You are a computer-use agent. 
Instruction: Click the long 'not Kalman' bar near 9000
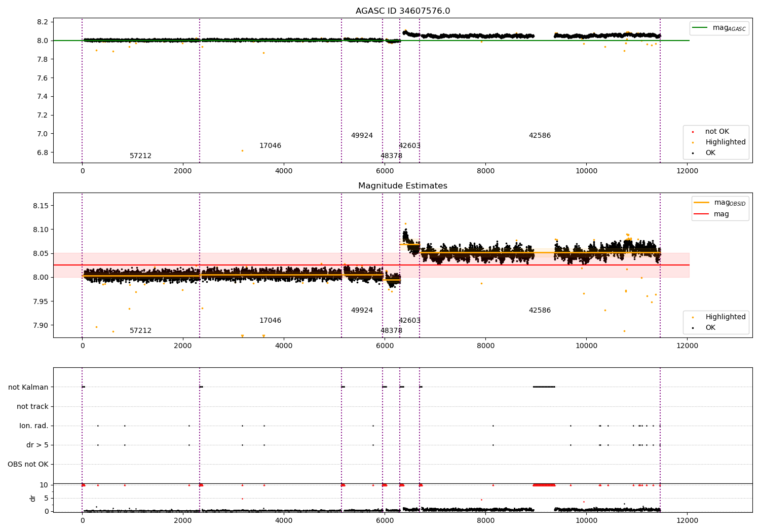click(544, 387)
